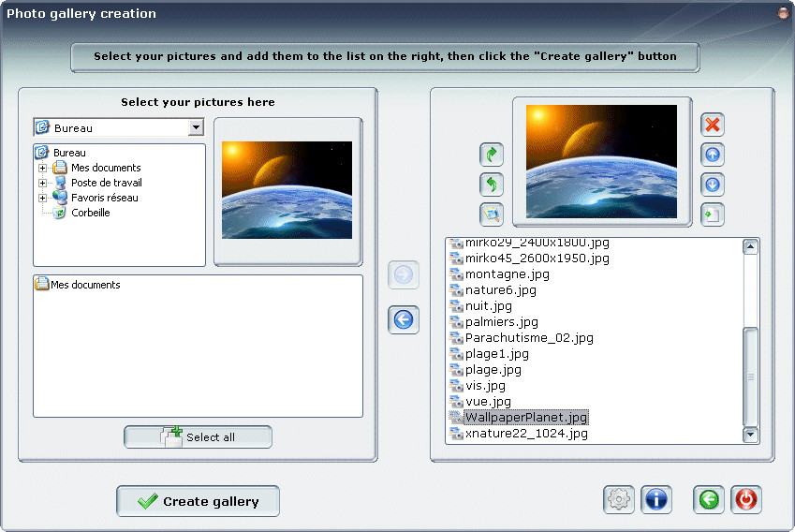Click file icon next to nuit.jpg
The width and height of the screenshot is (795, 532).
(456, 306)
